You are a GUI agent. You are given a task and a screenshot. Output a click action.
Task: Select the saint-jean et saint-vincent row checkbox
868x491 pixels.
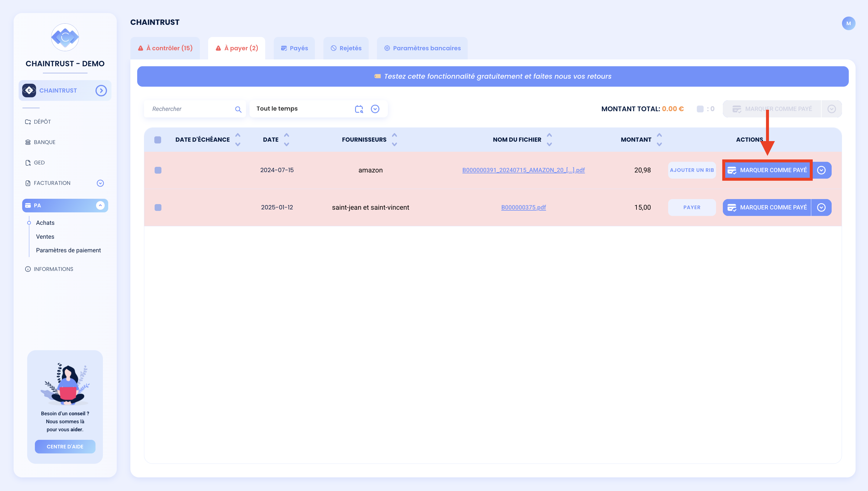pos(158,207)
